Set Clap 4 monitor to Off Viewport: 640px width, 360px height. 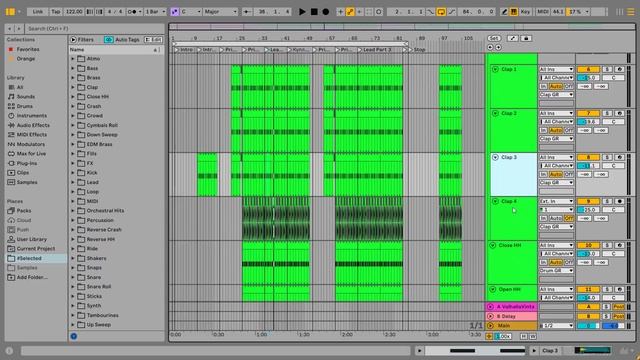click(x=569, y=218)
